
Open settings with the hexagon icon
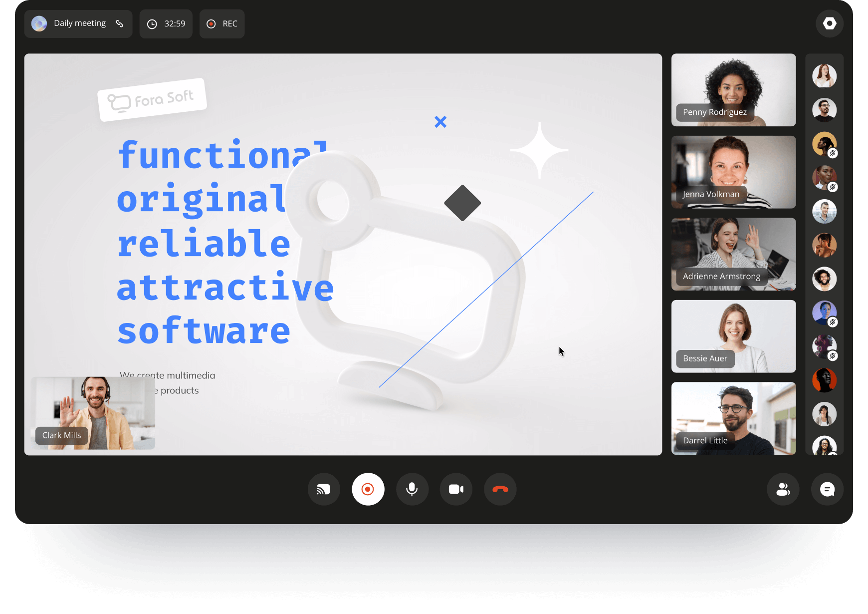click(x=830, y=23)
